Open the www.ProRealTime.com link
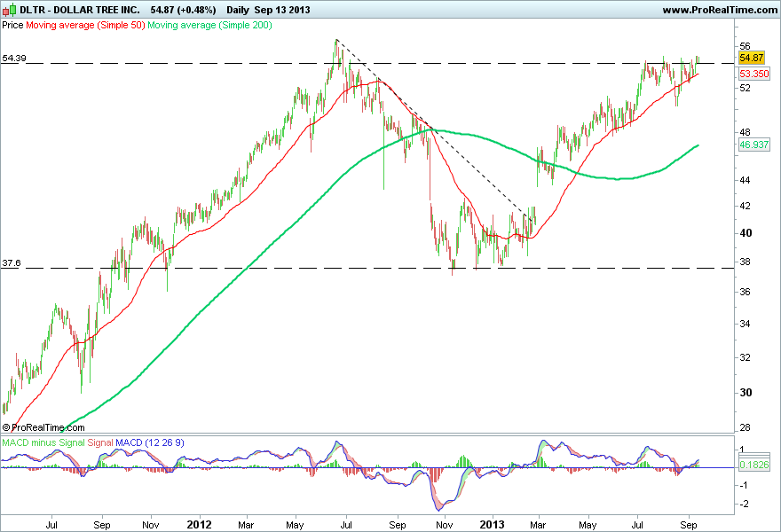Screen dimensions: 781x532 (720, 10)
